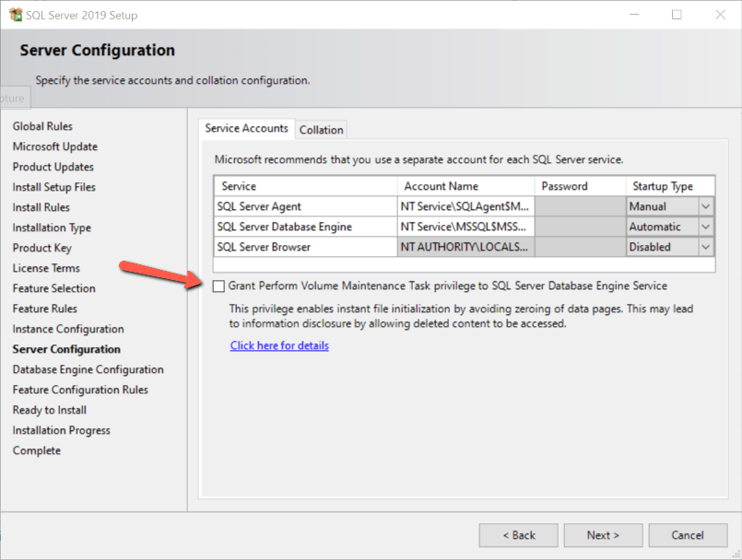
Task: Click the Next button
Action: pyautogui.click(x=603, y=535)
